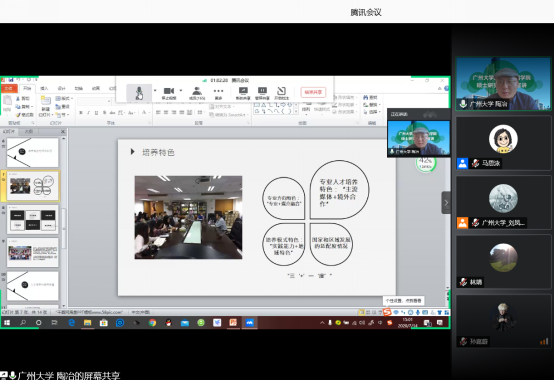Toggle bold formatting in PowerPoint ribbon
Screen dimensions: 554x380
(x=81, y=113)
